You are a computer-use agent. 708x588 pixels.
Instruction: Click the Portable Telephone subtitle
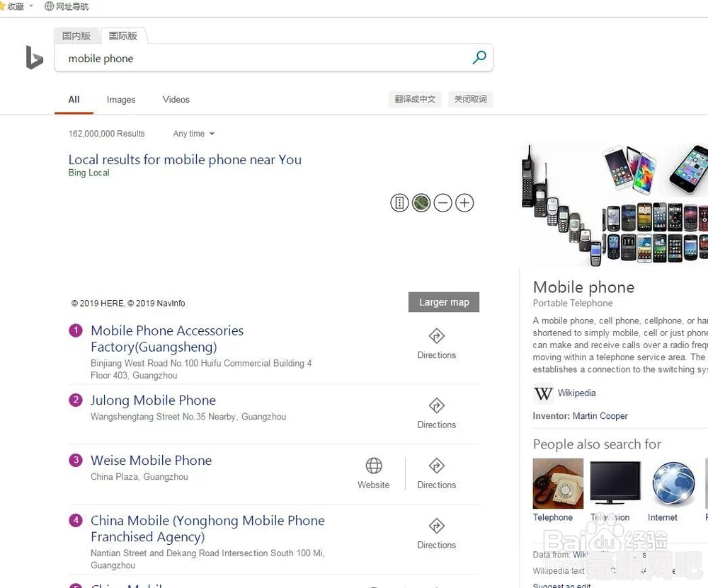pyautogui.click(x=573, y=304)
